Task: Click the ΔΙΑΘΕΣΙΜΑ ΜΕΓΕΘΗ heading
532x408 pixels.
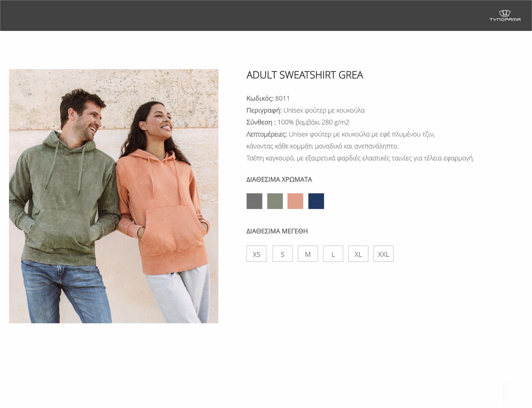Action: tap(277, 231)
